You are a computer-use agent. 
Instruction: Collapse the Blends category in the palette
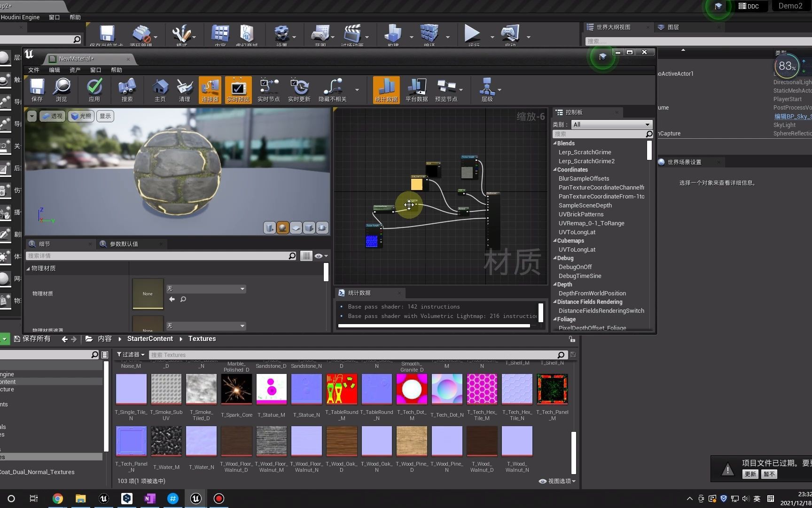tap(555, 143)
